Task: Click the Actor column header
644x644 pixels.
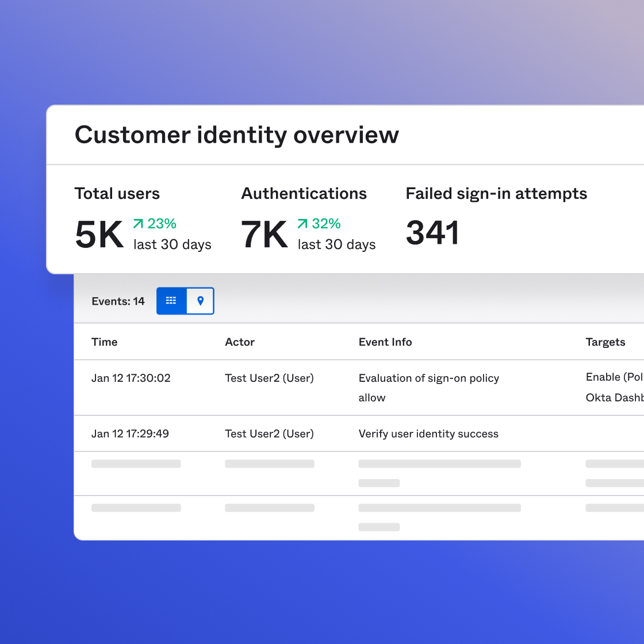Action: point(239,342)
